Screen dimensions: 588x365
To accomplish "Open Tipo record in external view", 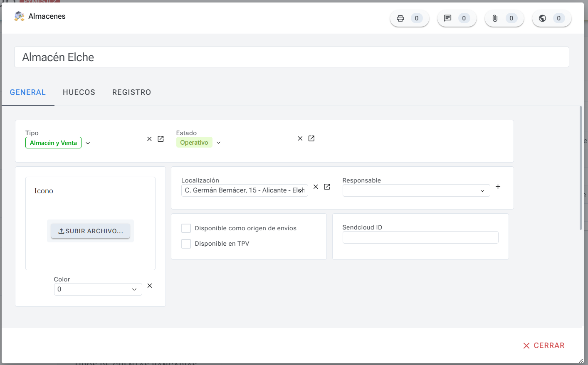I will 161,139.
